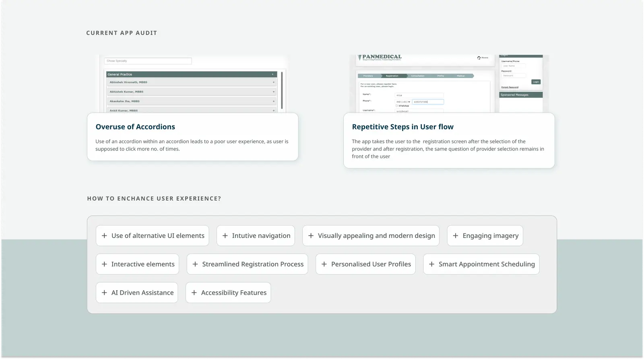Select the AI Driven Assistance chip

click(137, 293)
